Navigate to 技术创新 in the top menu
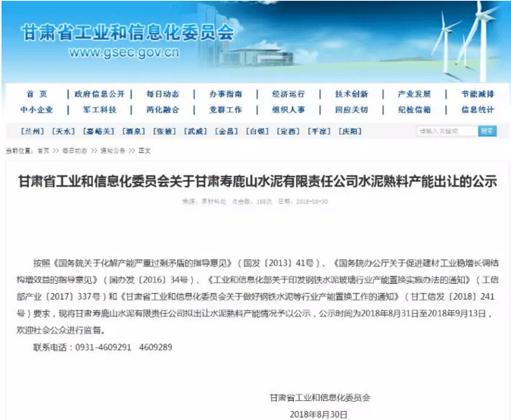Screen dimensions: 511x420 pyautogui.click(x=351, y=94)
